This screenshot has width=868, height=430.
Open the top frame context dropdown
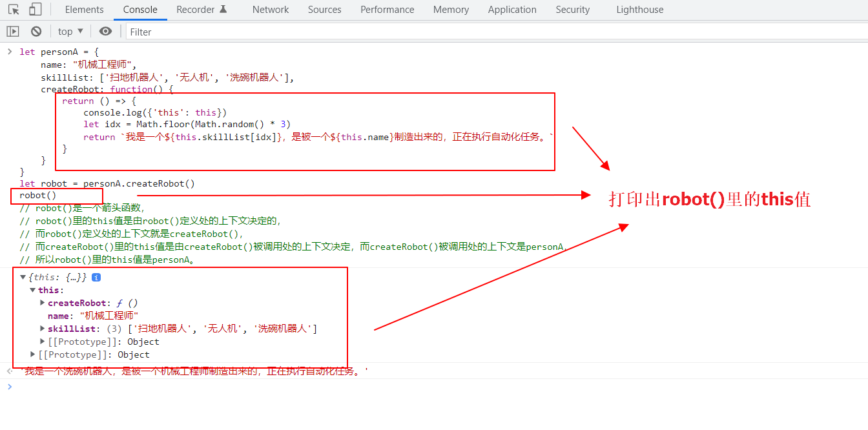pyautogui.click(x=69, y=30)
